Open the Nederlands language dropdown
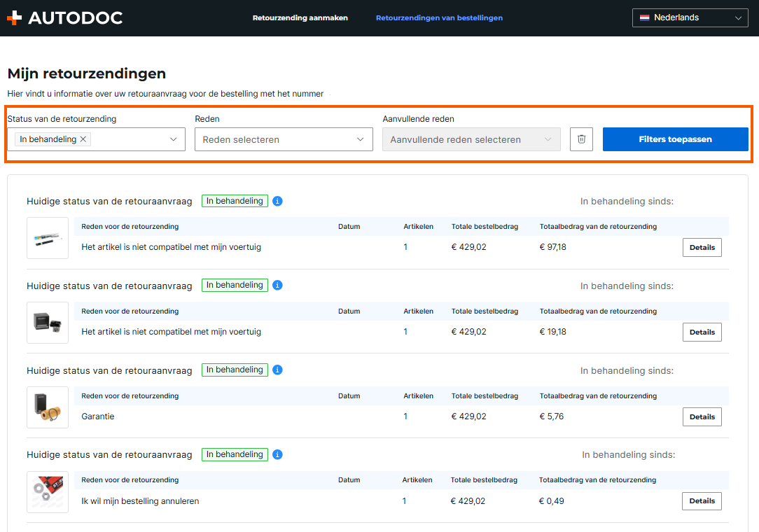 click(690, 18)
